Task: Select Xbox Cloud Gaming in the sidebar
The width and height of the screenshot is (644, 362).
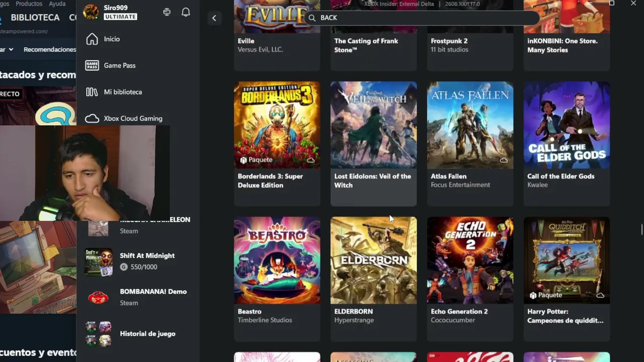Action: point(124,119)
